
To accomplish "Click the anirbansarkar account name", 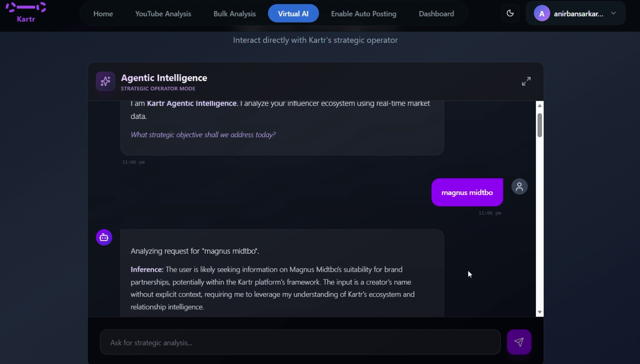I will point(578,14).
